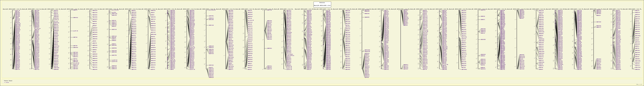
Task: Select locus IWB12658
Action: coord(483,39)
